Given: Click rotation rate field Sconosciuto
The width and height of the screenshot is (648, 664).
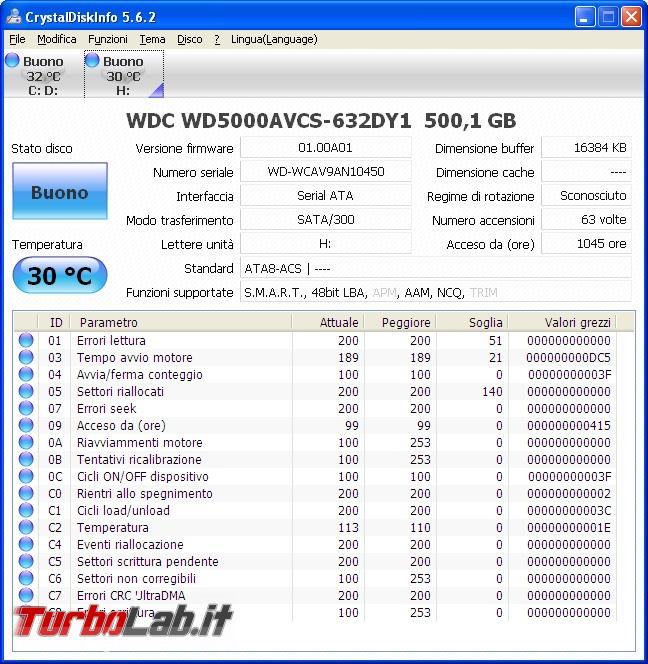Looking at the screenshot, I should [x=587, y=196].
